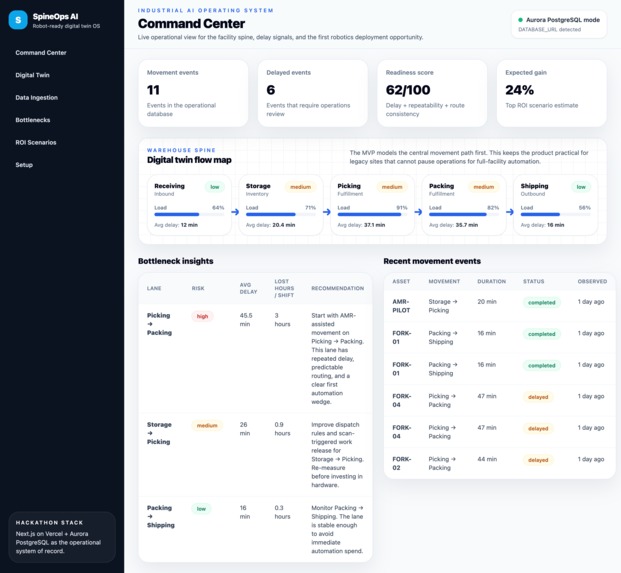
Task: Open the Expected gain card
Action: click(x=552, y=93)
